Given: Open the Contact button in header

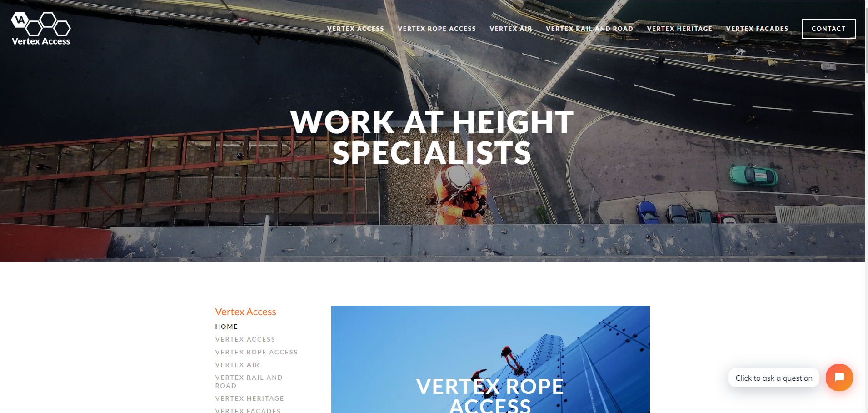Looking at the screenshot, I should click(828, 29).
